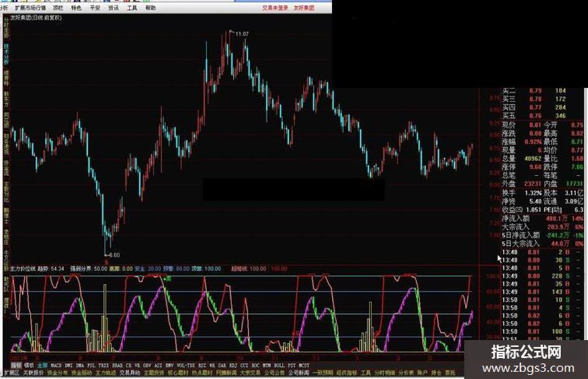Open the 交易异动 bottom tab
Image resolution: width=588 pixels, height=379 pixels.
tap(130, 373)
